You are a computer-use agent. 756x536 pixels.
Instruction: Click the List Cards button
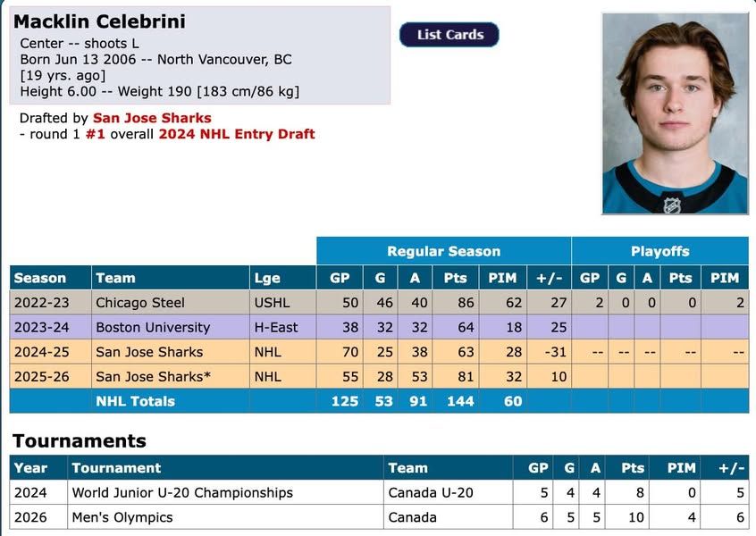(x=449, y=34)
